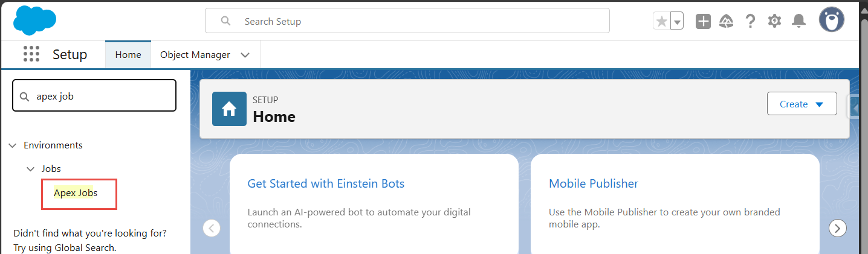The image size is (868, 254).
Task: Open the Mobile Publisher link
Action: [x=594, y=183]
